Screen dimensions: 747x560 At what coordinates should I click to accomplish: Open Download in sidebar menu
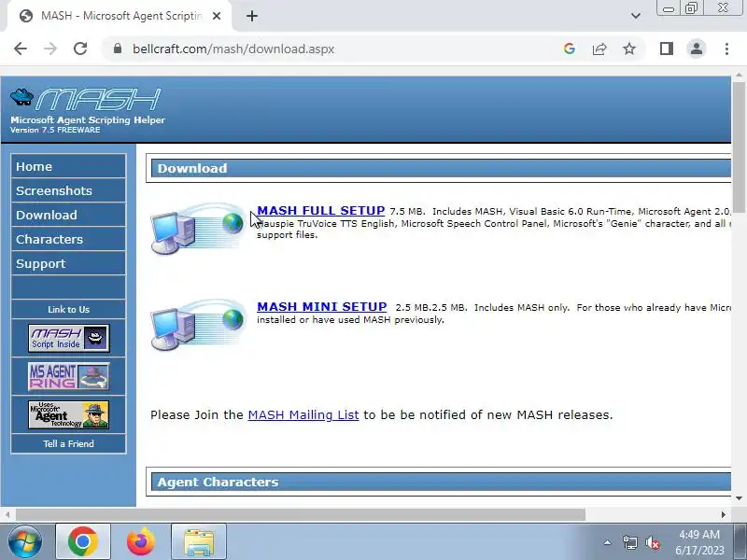pyautogui.click(x=68, y=215)
